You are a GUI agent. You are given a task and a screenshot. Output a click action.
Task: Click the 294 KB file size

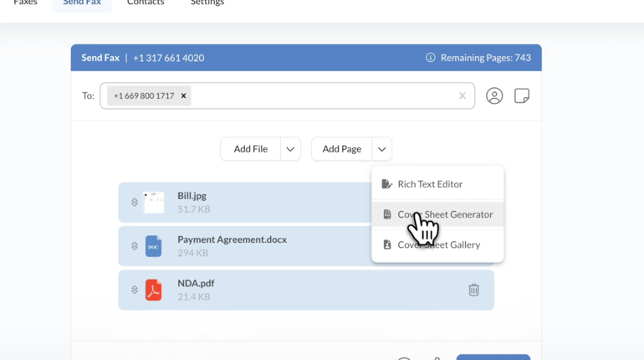pyautogui.click(x=192, y=253)
